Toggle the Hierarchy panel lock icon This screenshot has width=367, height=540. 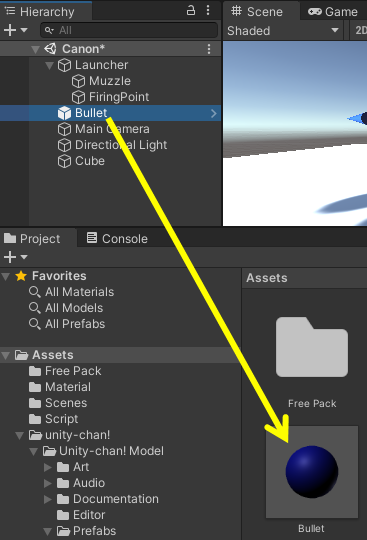click(191, 10)
